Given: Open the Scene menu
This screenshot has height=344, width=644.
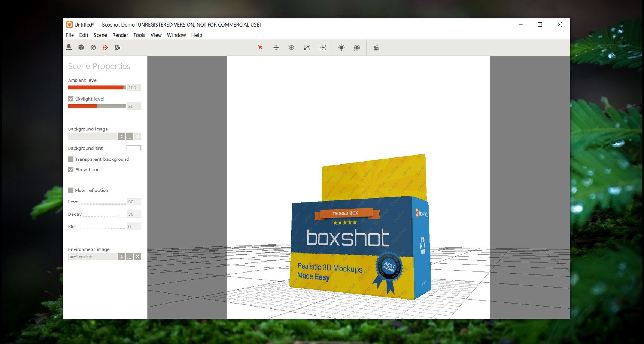Looking at the screenshot, I should point(100,35).
